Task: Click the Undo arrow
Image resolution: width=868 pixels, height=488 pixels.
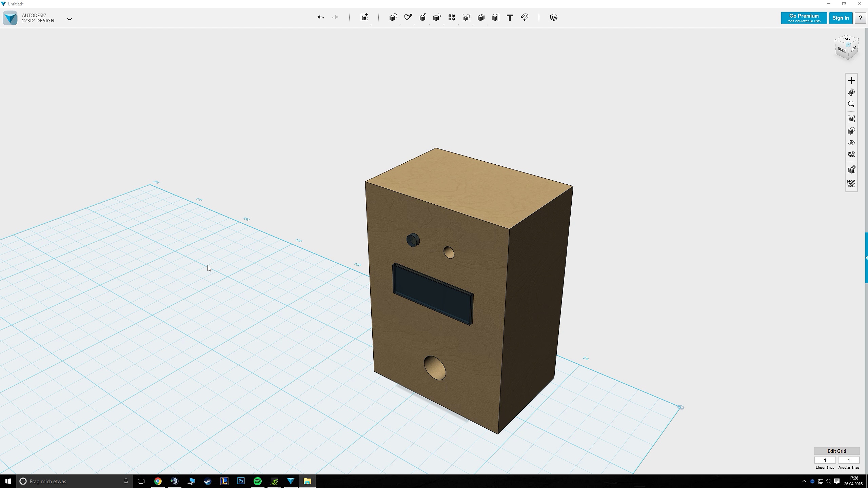Action: [320, 17]
